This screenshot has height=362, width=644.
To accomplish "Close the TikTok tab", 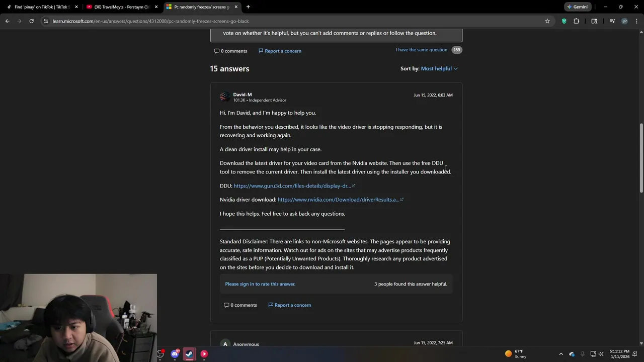I will pyautogui.click(x=76, y=7).
